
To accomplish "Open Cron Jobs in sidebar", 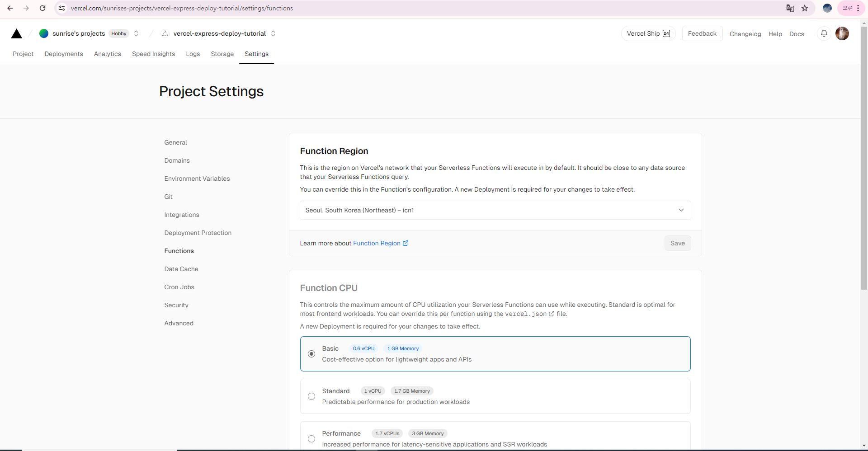I will pyautogui.click(x=179, y=287).
